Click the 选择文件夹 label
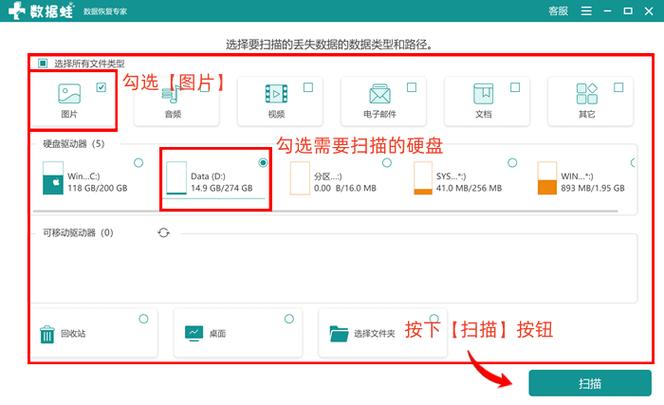 [x=375, y=334]
